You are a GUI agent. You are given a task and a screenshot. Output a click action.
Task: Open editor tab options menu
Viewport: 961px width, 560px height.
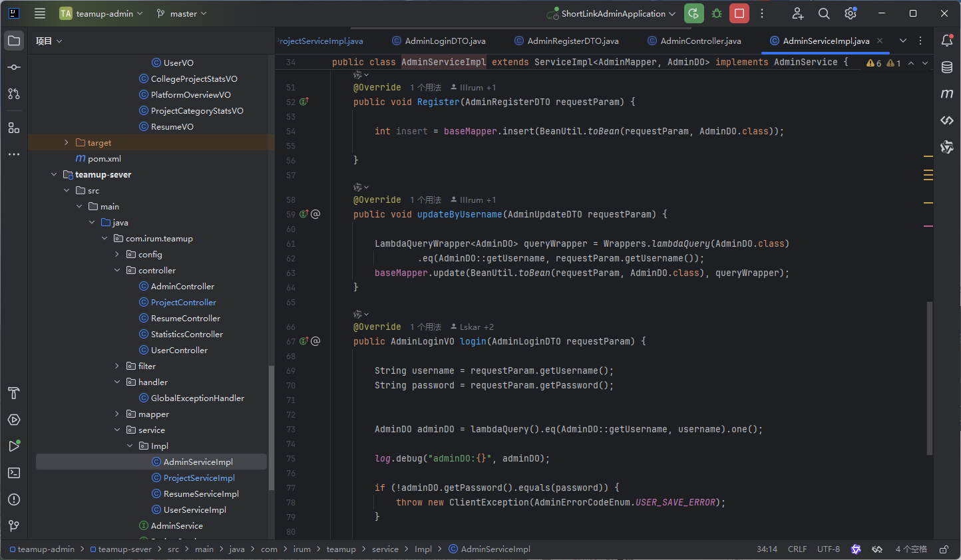click(x=920, y=41)
